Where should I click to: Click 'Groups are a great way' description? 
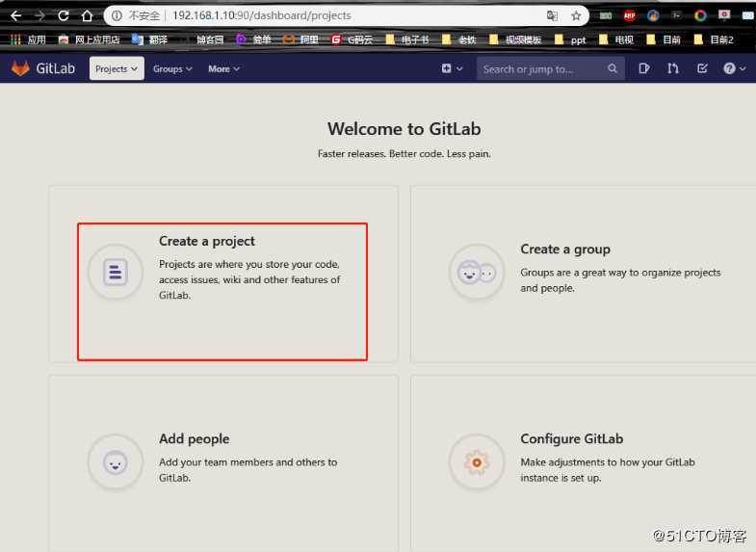[620, 280]
